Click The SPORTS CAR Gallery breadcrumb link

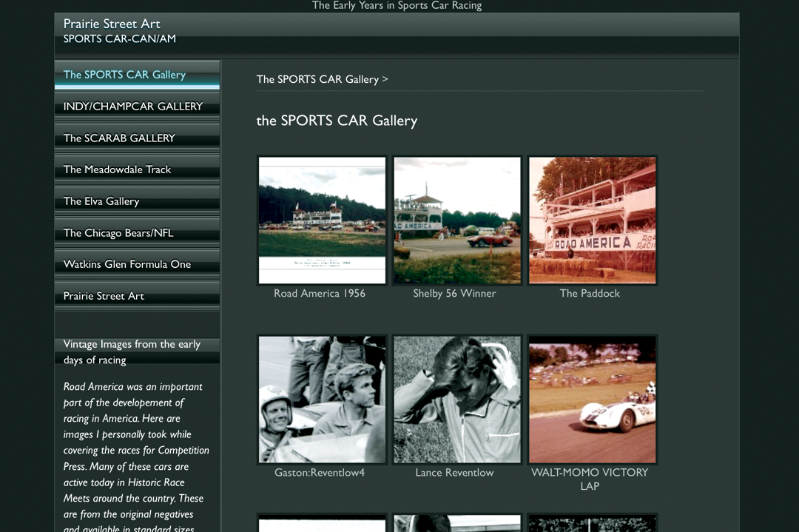point(317,79)
